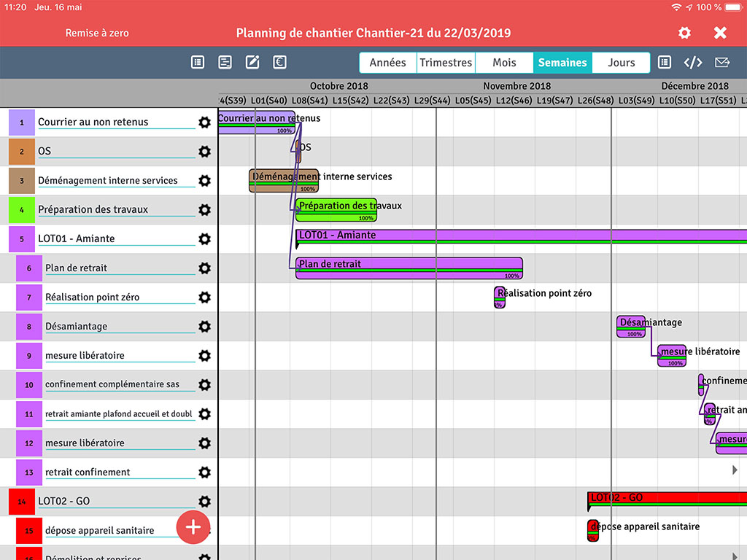Viewport: 747px width, 560px height.
Task: Click week header L05(S45)
Action: tap(473, 101)
